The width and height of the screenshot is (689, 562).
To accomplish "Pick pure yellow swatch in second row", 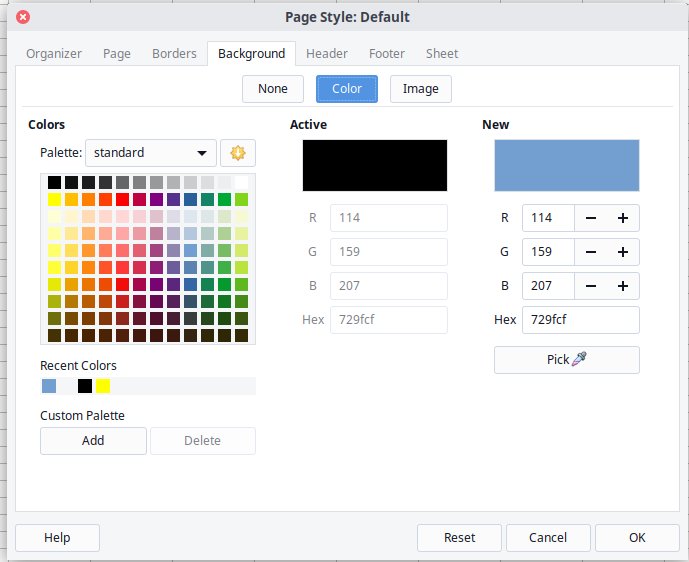I will pyautogui.click(x=54, y=199).
